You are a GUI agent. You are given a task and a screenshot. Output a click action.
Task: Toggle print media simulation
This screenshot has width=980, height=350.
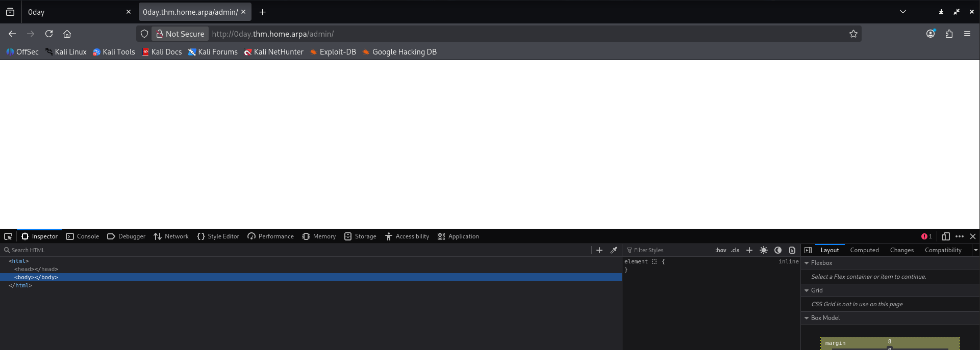coord(792,250)
